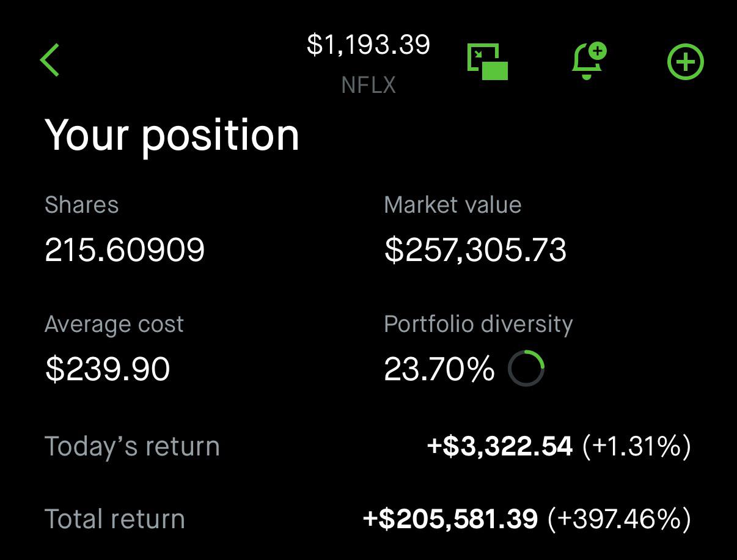This screenshot has height=560, width=737.
Task: Tap the +$3,322.54 today's return amount
Action: coord(500,446)
